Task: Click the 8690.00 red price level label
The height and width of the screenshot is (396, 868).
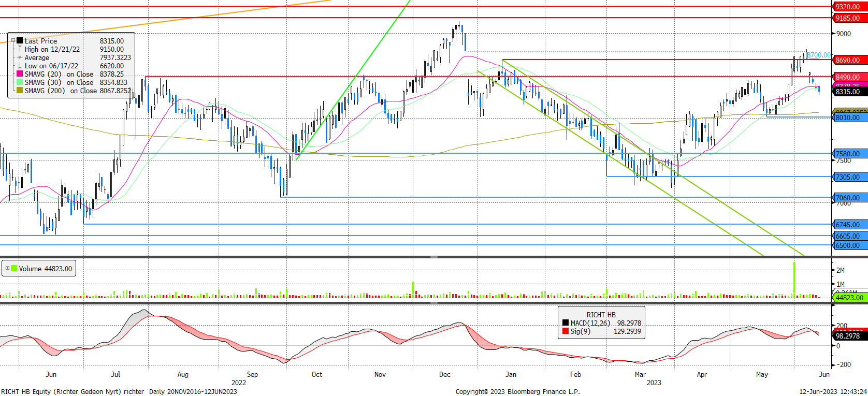Action: click(849, 60)
